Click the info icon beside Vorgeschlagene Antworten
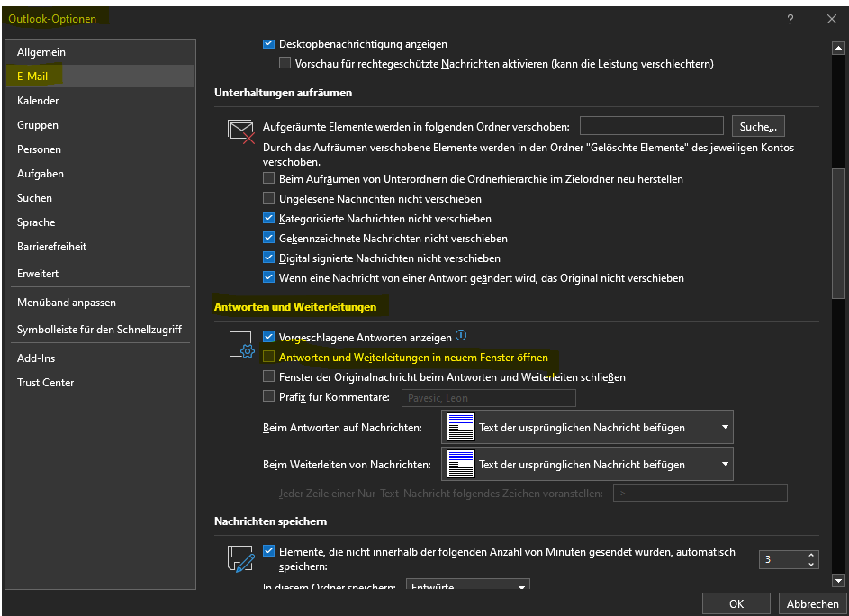This screenshot has height=616, width=849. pyautogui.click(x=461, y=336)
